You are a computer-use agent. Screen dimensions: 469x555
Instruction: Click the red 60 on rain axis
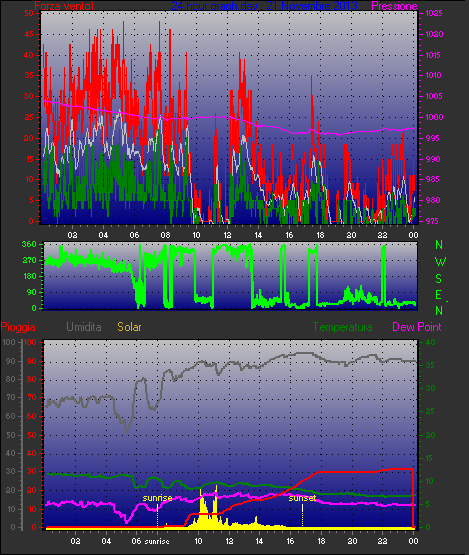coord(32,416)
